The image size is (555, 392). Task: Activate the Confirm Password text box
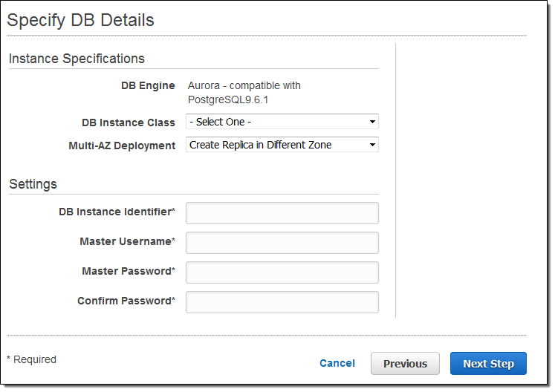[282, 302]
